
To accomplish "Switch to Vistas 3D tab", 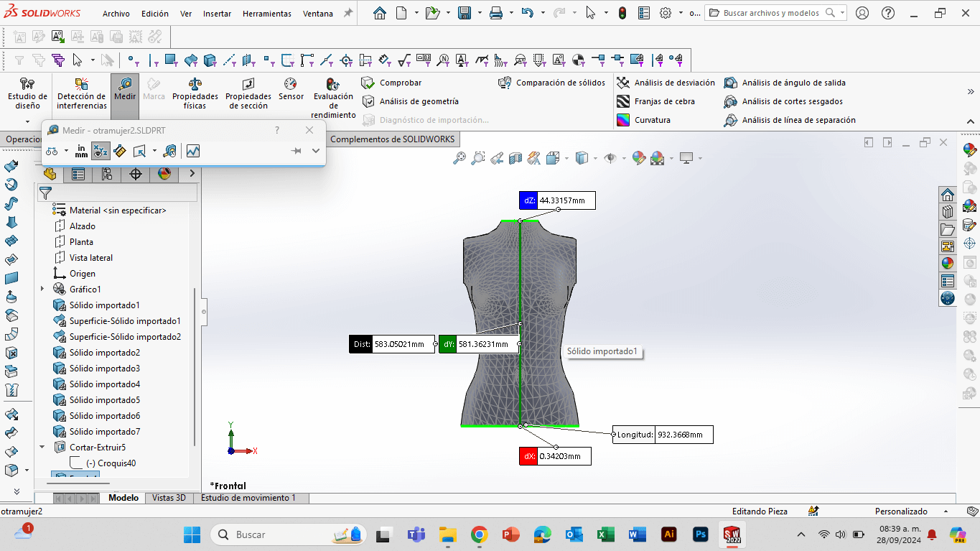I will pyautogui.click(x=169, y=498).
